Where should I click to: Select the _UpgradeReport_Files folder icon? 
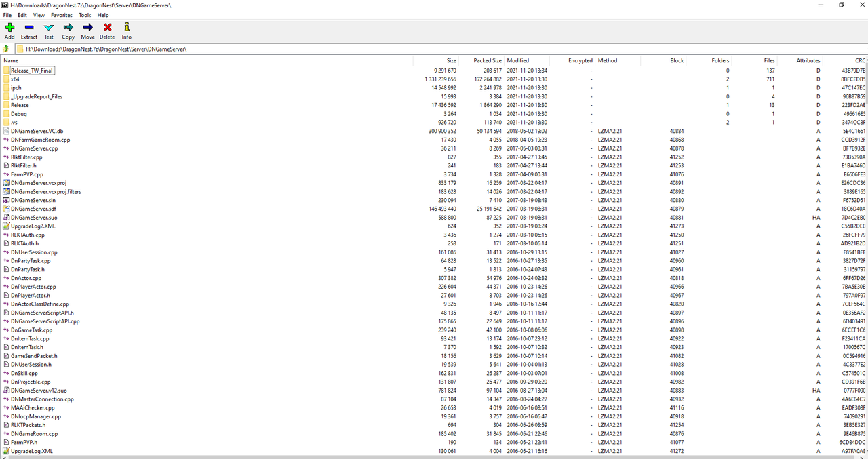pyautogui.click(x=6, y=96)
